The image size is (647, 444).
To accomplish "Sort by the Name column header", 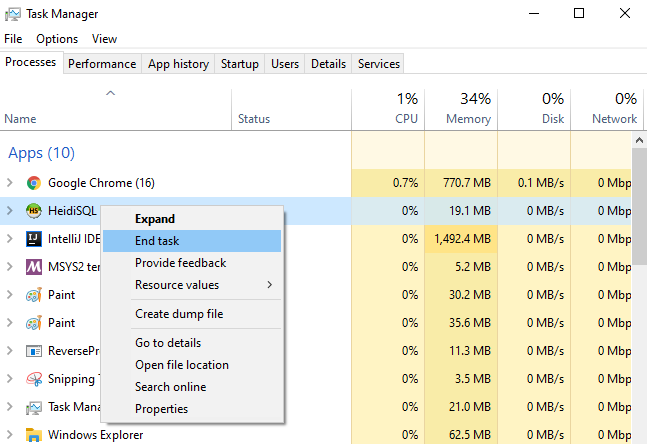I will coord(116,110).
